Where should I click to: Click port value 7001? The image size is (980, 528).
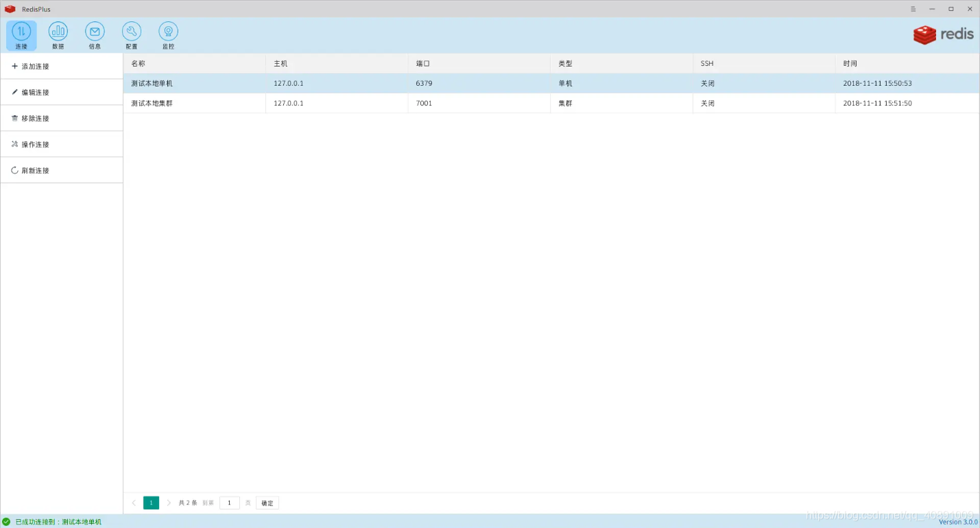[x=424, y=103]
